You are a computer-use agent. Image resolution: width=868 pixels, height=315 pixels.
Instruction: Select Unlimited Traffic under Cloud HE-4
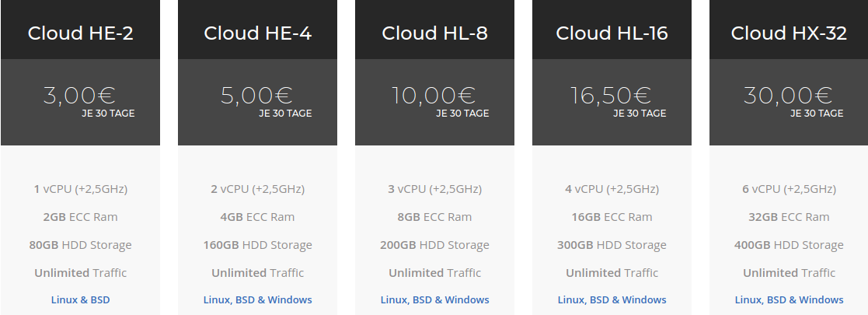pos(257,272)
